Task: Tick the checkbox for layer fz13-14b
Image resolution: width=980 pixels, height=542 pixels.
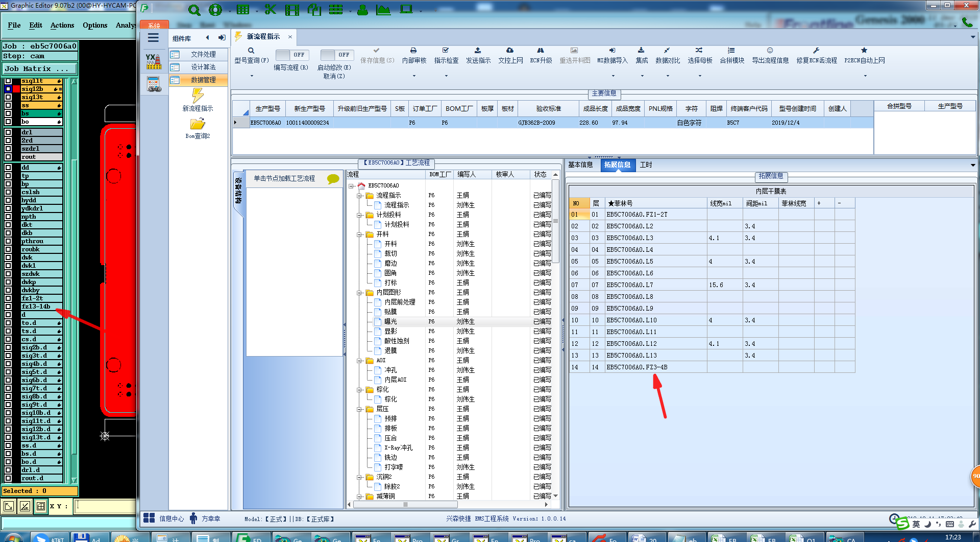Action: click(x=8, y=307)
